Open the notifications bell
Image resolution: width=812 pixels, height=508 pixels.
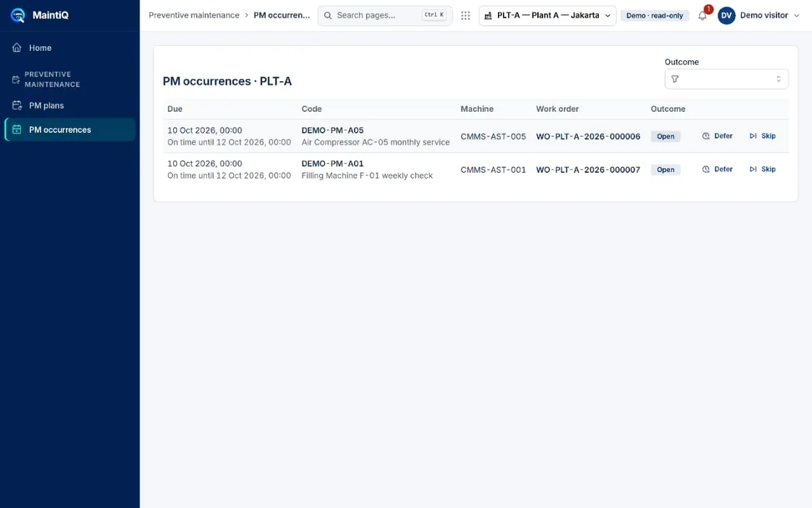click(x=702, y=16)
